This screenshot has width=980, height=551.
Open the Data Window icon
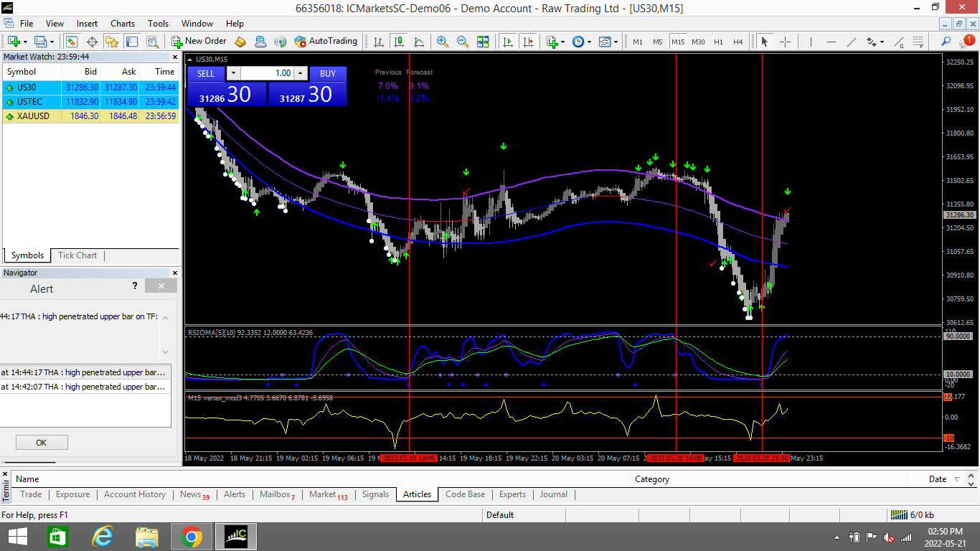93,42
